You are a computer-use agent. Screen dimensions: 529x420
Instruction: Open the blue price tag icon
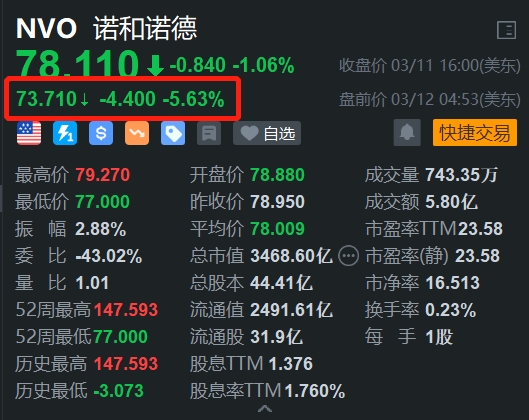point(173,133)
